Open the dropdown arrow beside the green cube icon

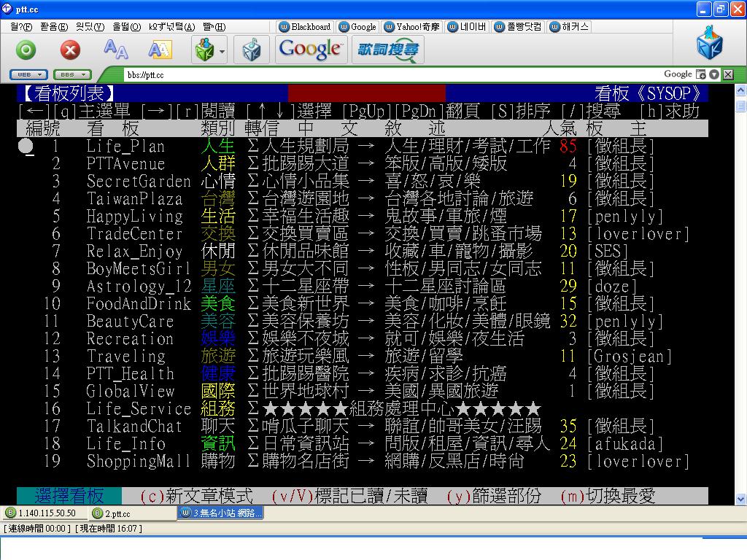[222, 51]
